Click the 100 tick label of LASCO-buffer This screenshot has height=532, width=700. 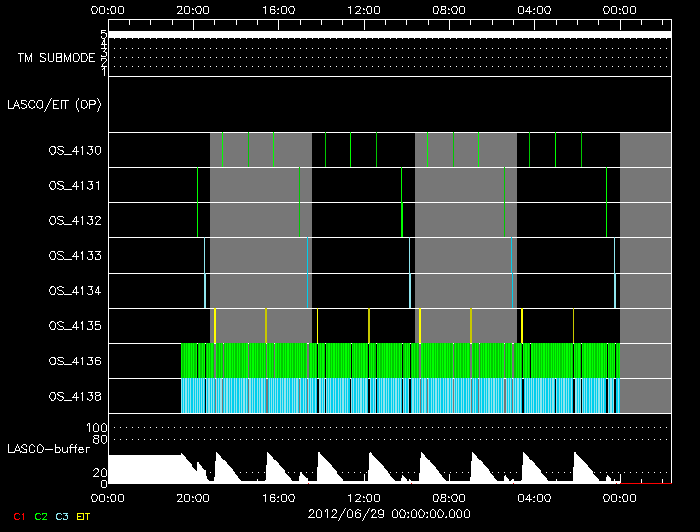coord(96,428)
